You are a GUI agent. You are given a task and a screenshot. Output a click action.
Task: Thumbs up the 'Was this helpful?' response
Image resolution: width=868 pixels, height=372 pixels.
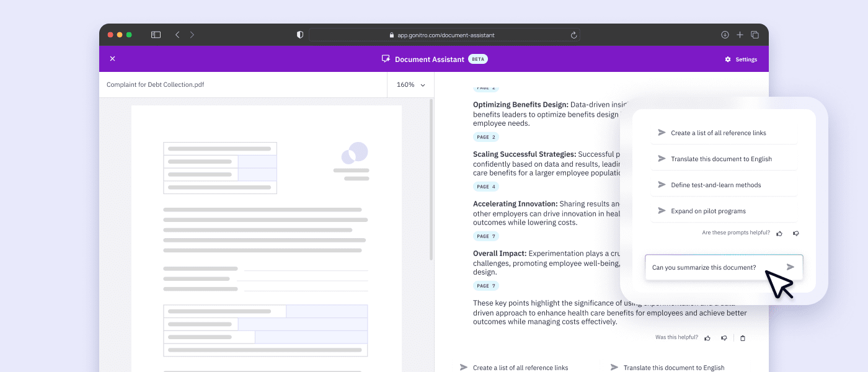coord(707,338)
